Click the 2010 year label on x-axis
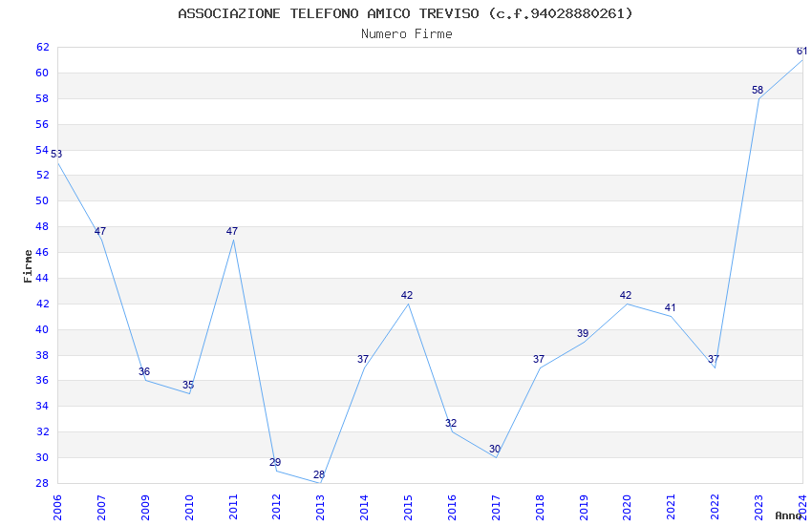 tap(189, 507)
